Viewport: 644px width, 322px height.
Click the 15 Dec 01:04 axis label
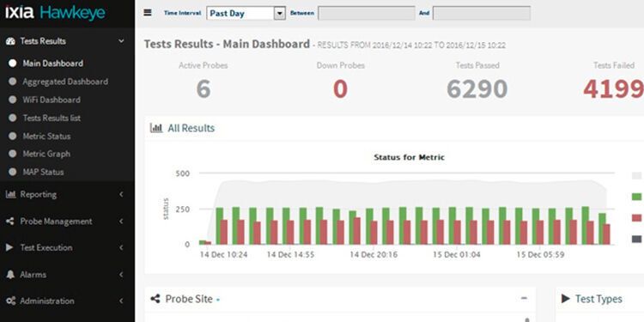click(x=456, y=255)
